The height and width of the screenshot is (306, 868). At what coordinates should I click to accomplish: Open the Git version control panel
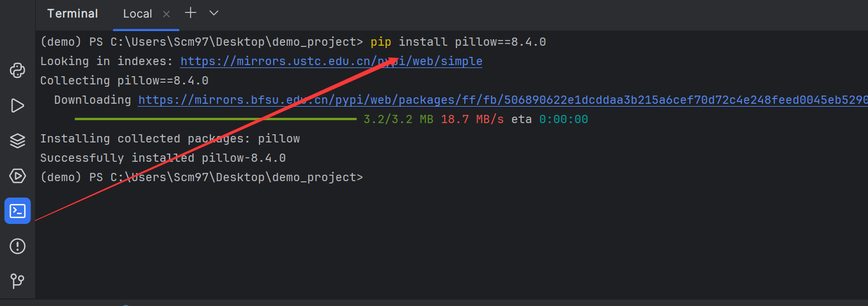(18, 281)
